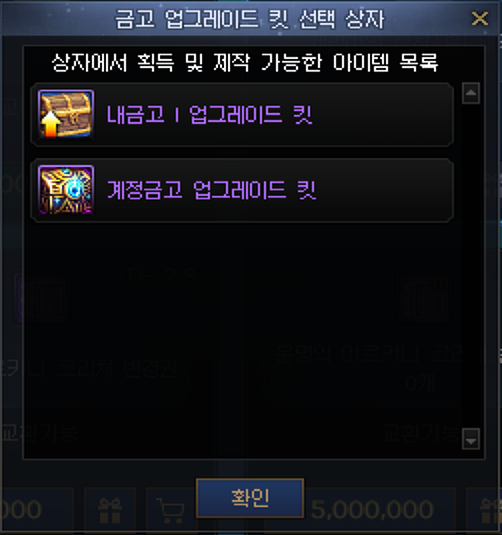This screenshot has height=535, width=502.
Task: Click the scroll up arrow of item list
Action: pyautogui.click(x=471, y=93)
